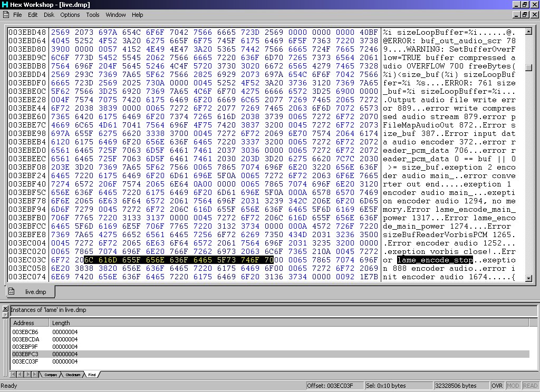Viewport: 540px width, 392px height.
Task: Click the Length column header
Action: pyautogui.click(x=288, y=323)
